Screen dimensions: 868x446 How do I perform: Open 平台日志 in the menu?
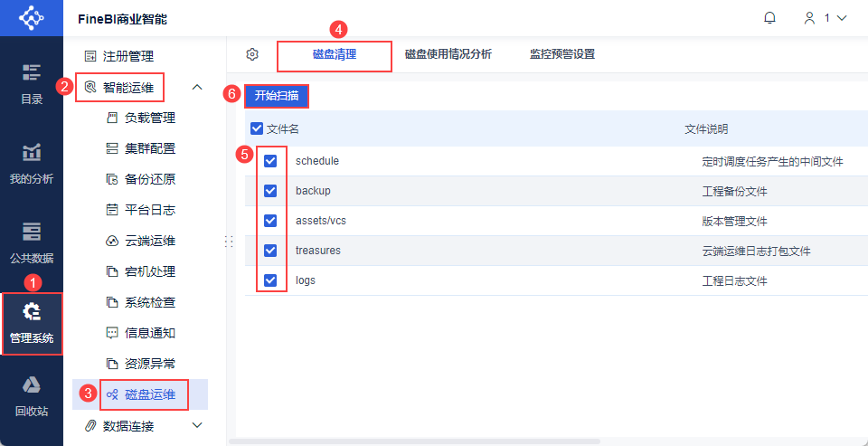149,210
